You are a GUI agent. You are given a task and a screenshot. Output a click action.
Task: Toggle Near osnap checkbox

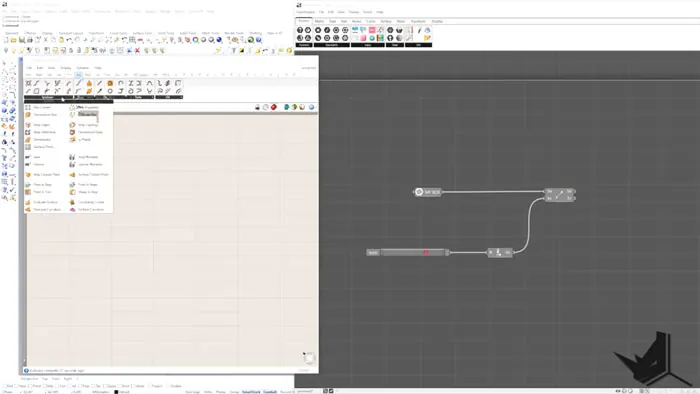[17, 386]
